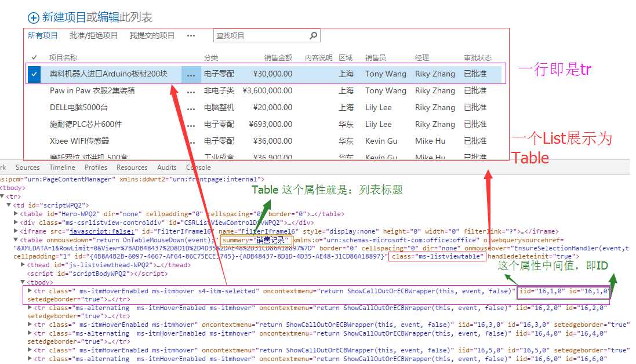This screenshot has width=636, height=364.
Task: Click the 非电子类 category cell
Action: coord(219,91)
